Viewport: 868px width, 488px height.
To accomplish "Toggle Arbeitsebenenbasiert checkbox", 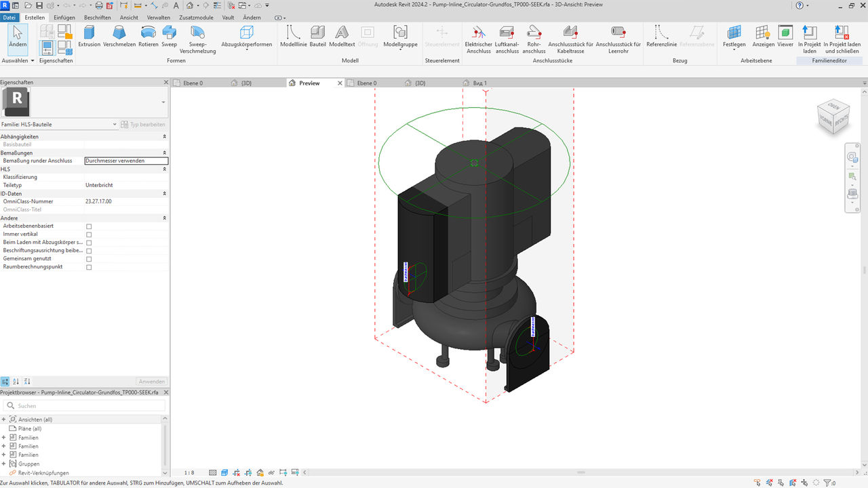I will coord(89,226).
